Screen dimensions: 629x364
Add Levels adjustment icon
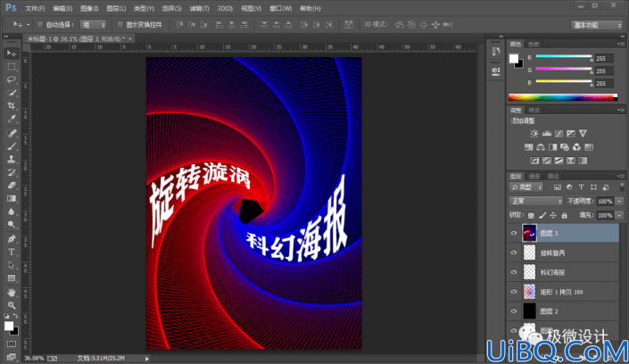pyautogui.click(x=546, y=134)
